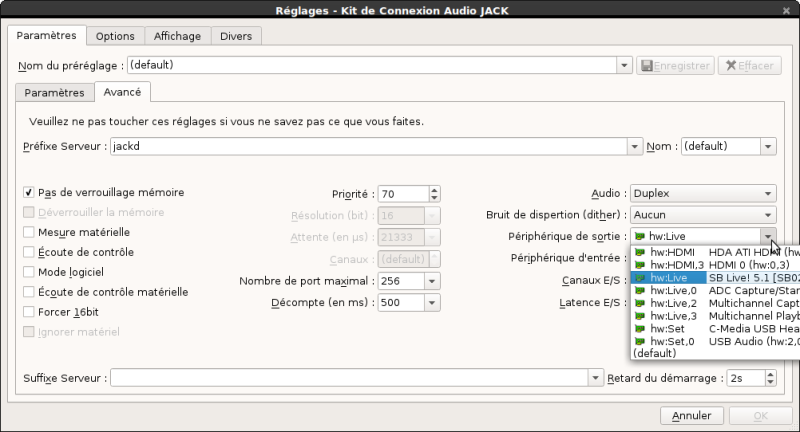Collapse Périphérique de sortie dropdown arrow
The height and width of the screenshot is (432, 800).
click(x=768, y=236)
